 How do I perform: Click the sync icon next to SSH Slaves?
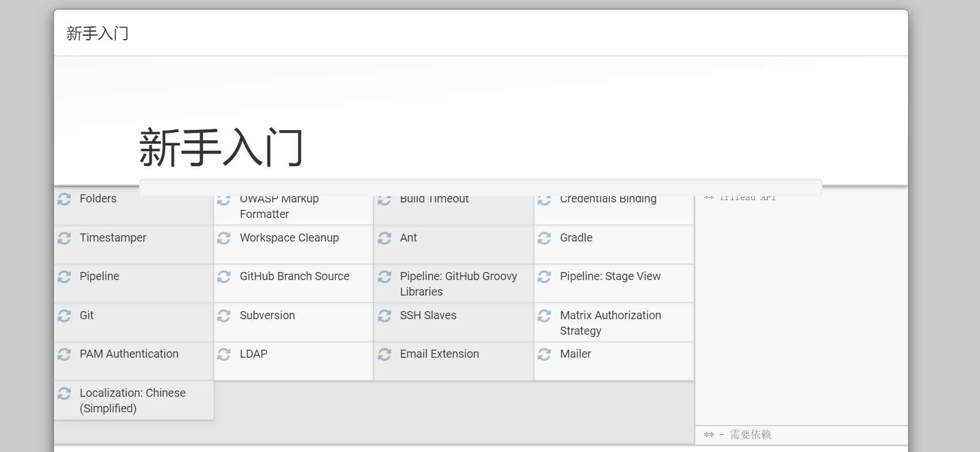[x=385, y=316]
